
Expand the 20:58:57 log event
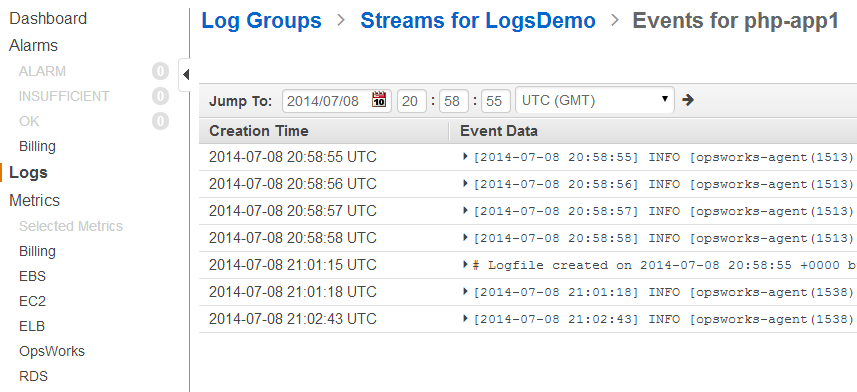click(466, 210)
